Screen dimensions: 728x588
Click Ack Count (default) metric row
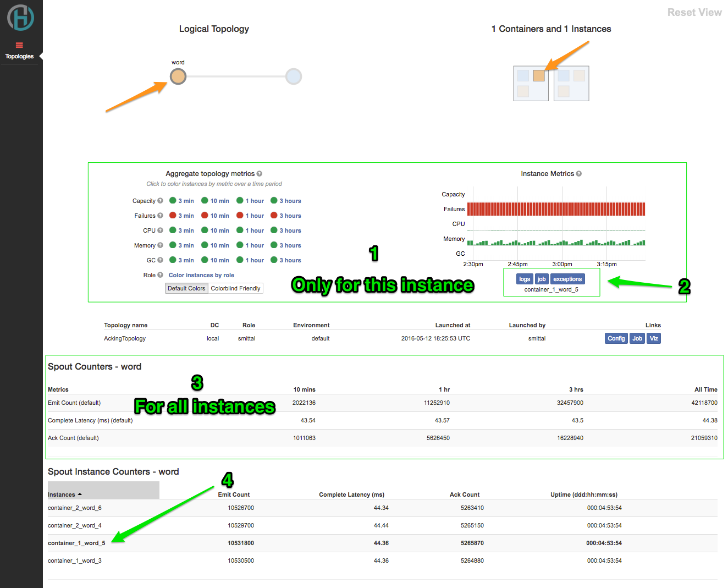(382, 438)
